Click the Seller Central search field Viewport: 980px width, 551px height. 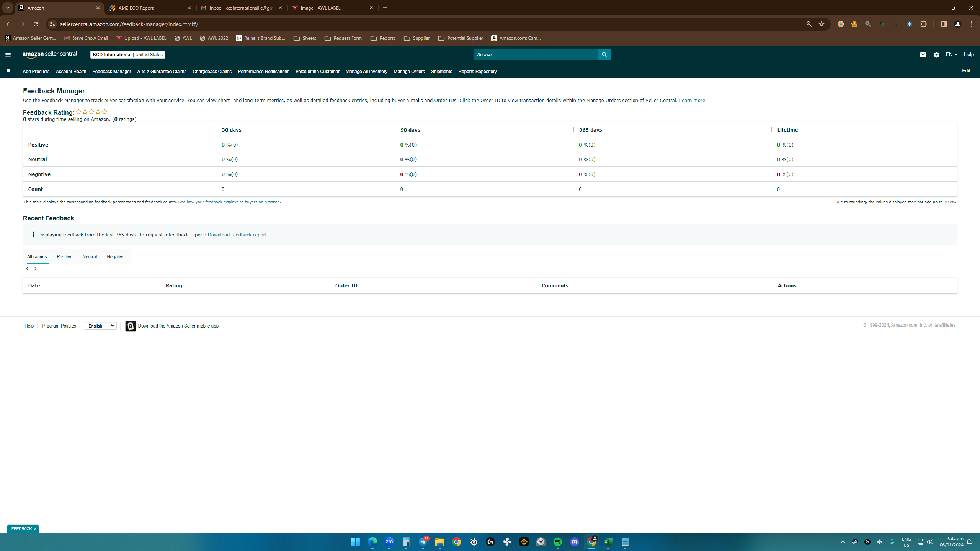point(535,55)
